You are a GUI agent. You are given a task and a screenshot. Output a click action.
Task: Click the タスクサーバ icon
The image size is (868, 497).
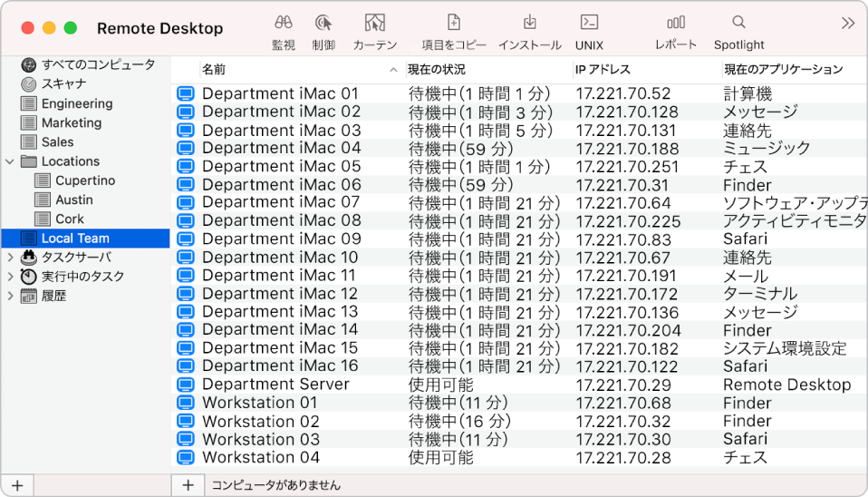(28, 258)
